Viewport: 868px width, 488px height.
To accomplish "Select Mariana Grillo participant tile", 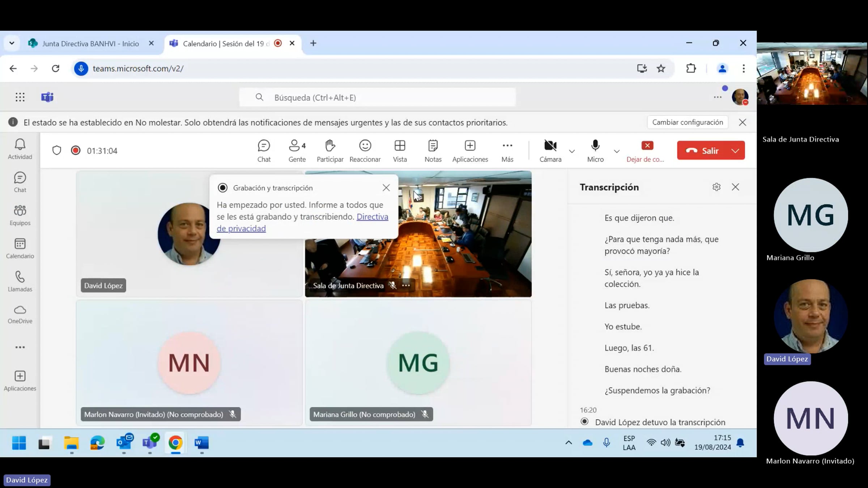I will coord(418,363).
